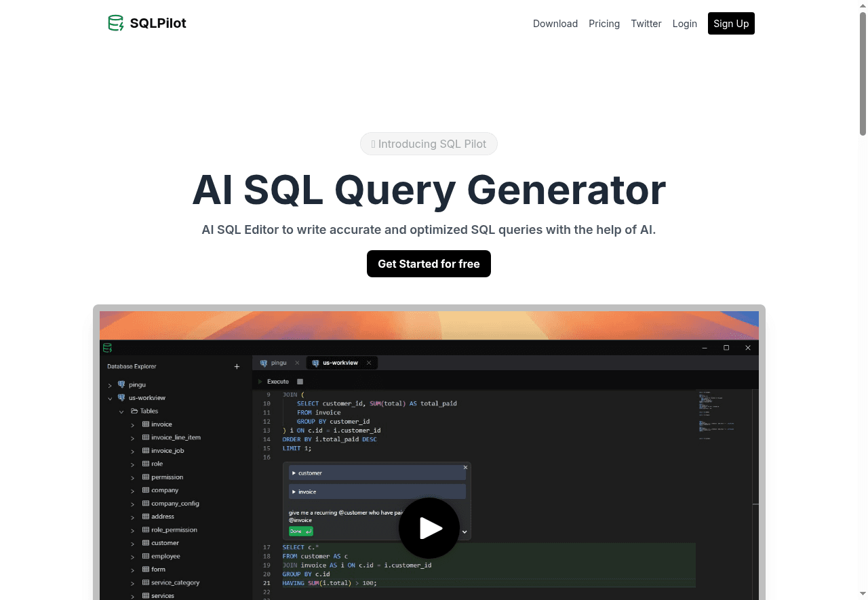Viewport: 868px width, 600px height.
Task: Expand invoice in the AI prompt popup
Action: click(x=294, y=492)
